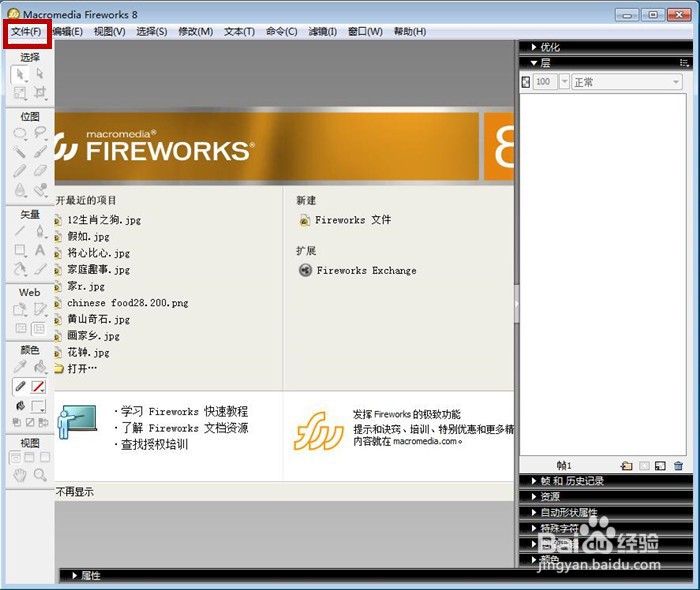The image size is (700, 590).
Task: Open the 编辑(E) menu
Action: (x=68, y=32)
